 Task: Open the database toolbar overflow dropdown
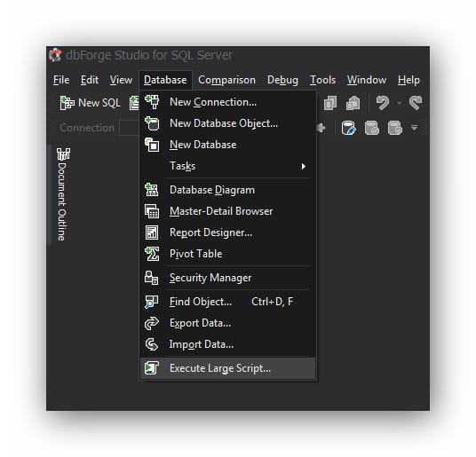414,128
